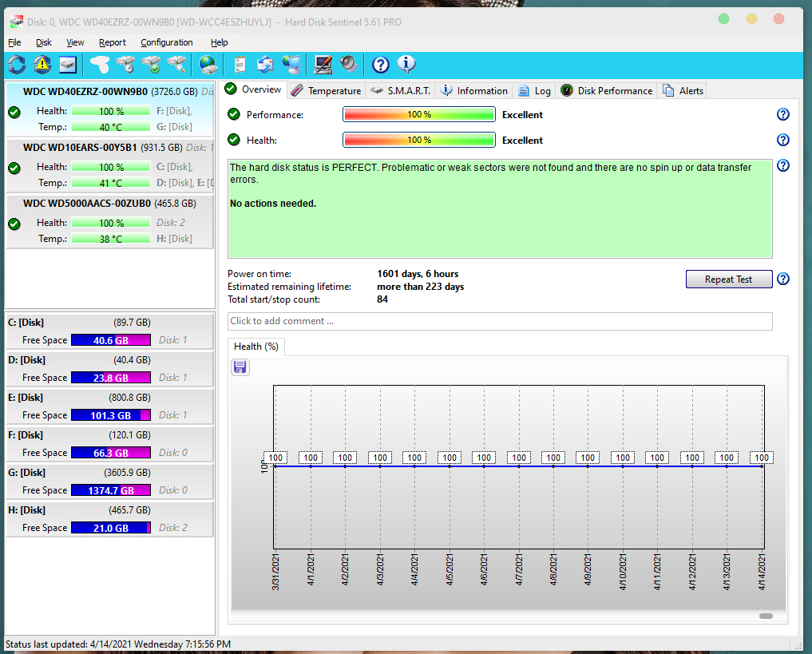Image resolution: width=812 pixels, height=654 pixels.
Task: Click the disk with green checkmark icon
Action: 152,65
